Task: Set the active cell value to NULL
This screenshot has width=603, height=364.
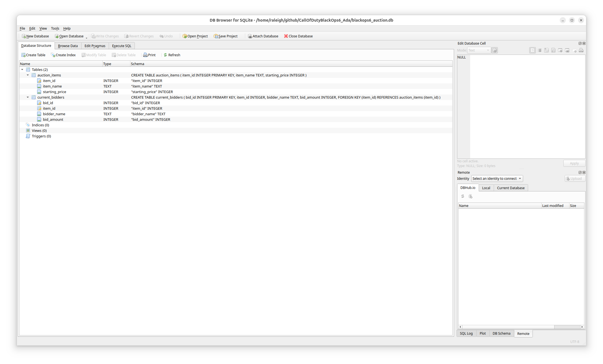Action: coord(574,50)
